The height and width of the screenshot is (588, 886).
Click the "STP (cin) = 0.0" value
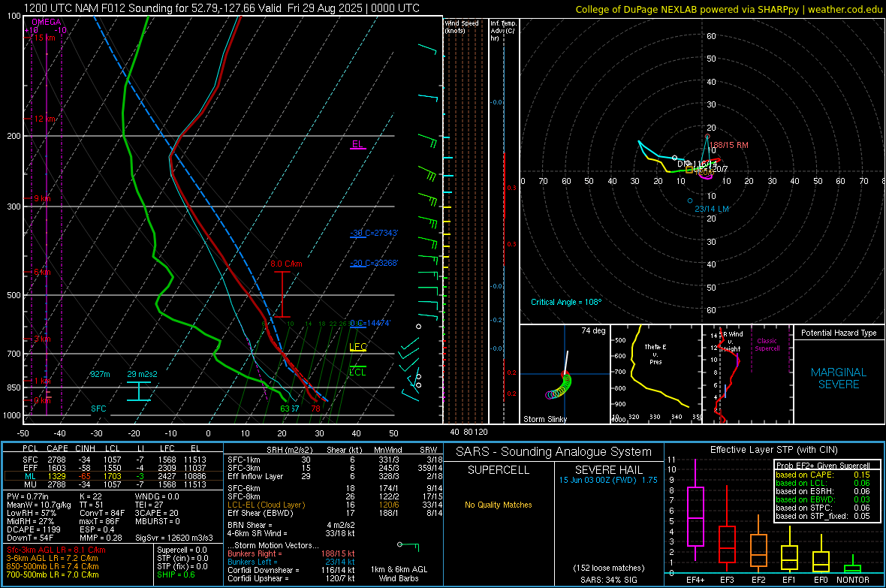[x=182, y=558]
